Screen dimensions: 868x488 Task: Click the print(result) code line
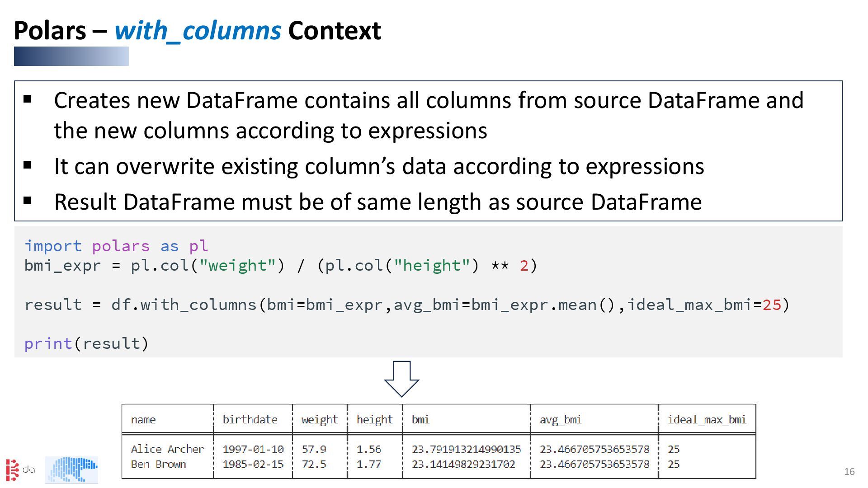(x=86, y=344)
